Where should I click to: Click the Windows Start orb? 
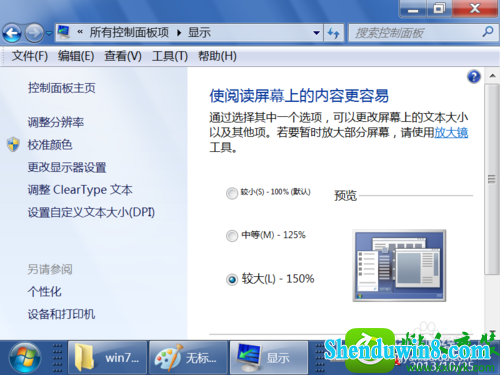pos(25,358)
